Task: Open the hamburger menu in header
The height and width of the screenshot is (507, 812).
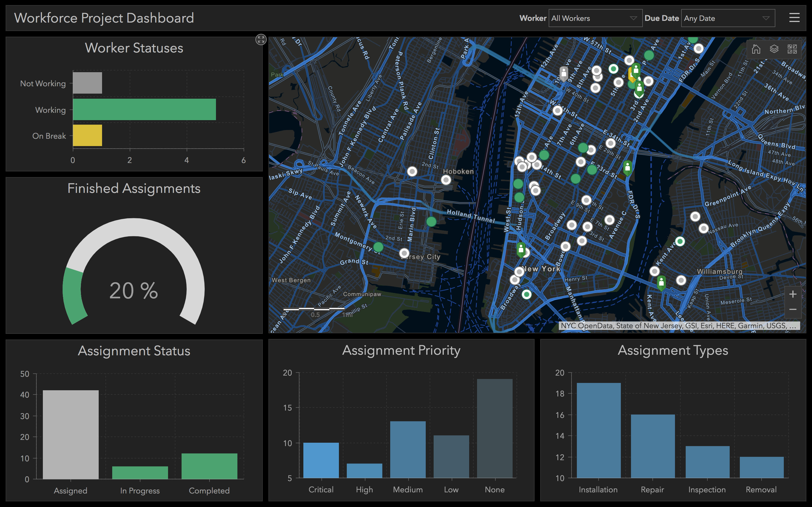Action: pyautogui.click(x=794, y=18)
